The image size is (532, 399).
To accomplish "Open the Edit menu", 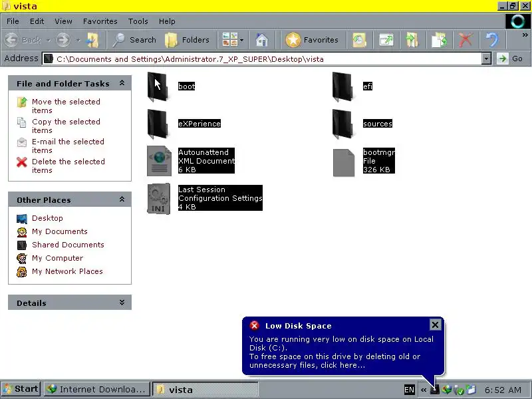I will [x=37, y=21].
